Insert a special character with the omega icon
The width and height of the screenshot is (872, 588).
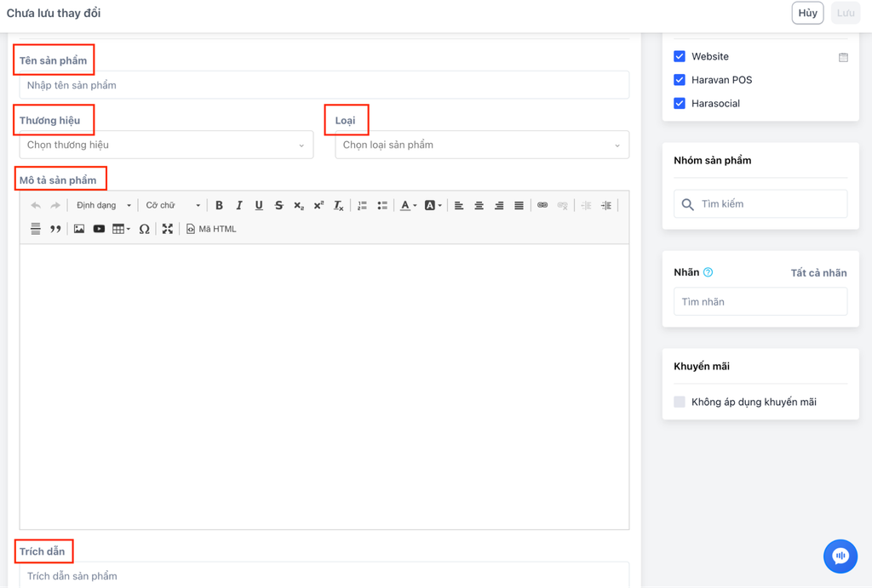tap(144, 229)
